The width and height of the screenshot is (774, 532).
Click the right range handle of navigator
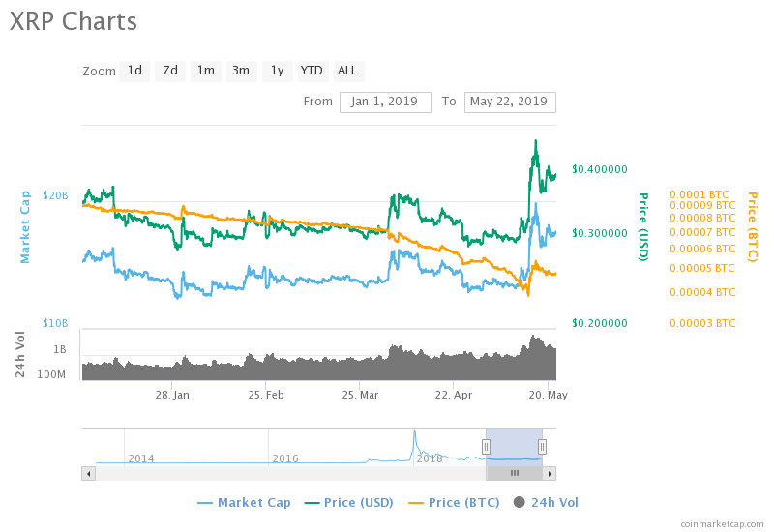point(542,447)
